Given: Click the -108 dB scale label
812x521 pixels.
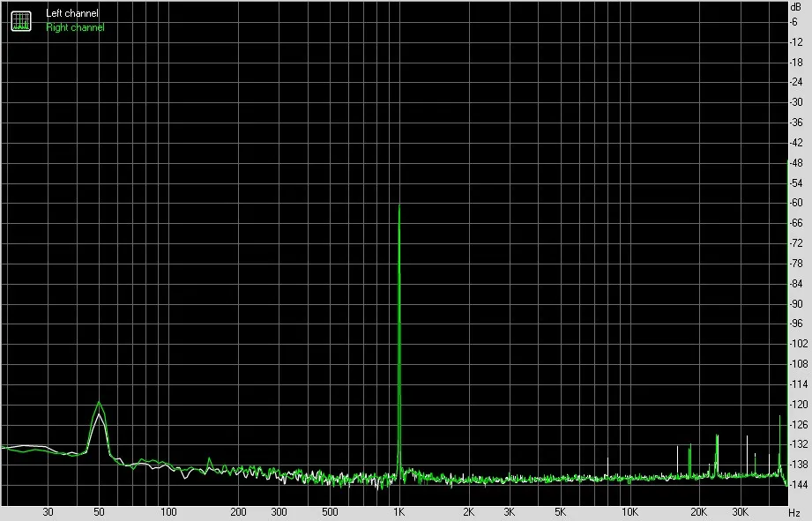Looking at the screenshot, I should pos(798,364).
